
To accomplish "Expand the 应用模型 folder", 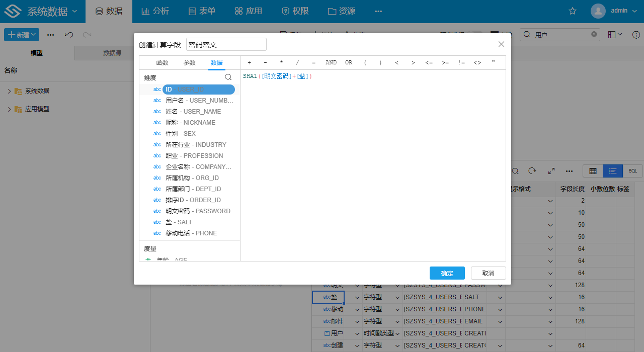I will click(x=9, y=109).
